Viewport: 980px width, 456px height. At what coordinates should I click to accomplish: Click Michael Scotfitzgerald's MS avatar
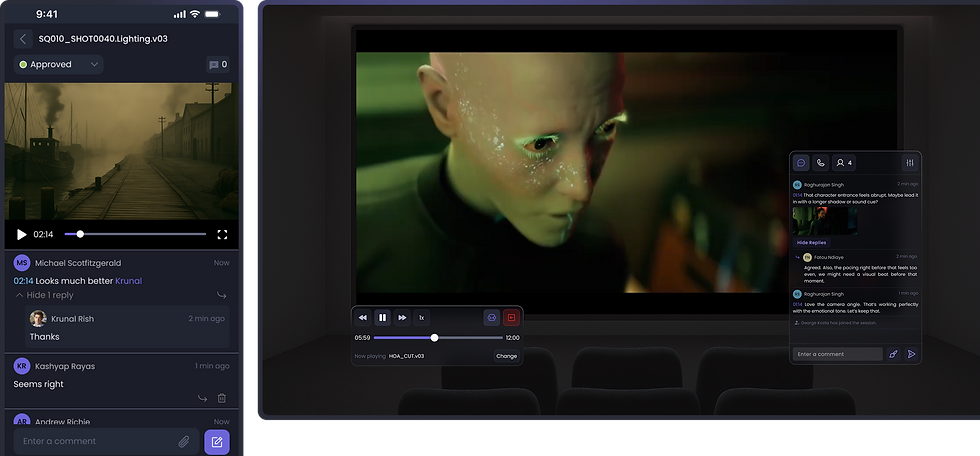(22, 263)
